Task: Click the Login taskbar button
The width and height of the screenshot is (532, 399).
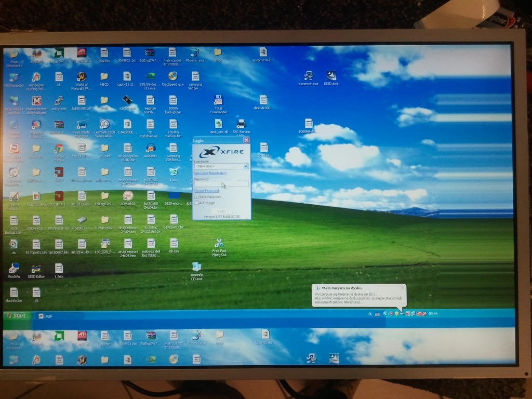Action: click(x=59, y=316)
